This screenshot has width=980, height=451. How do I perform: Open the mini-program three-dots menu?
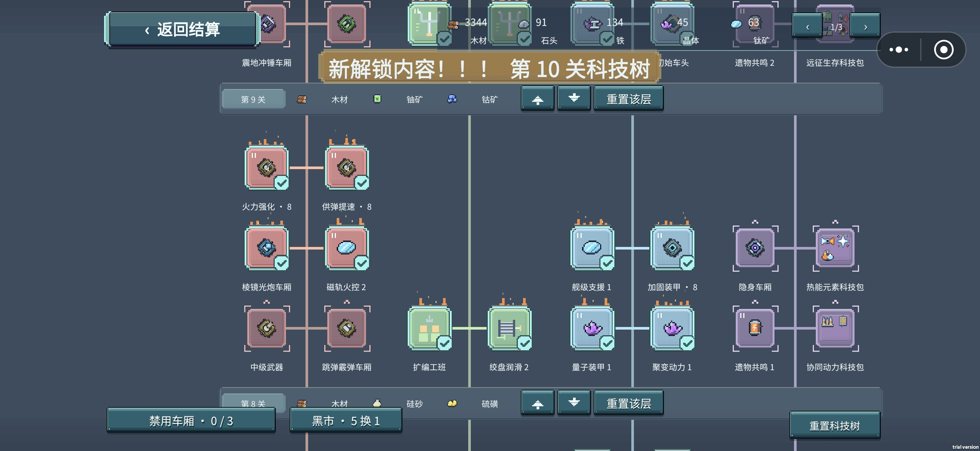[898, 50]
